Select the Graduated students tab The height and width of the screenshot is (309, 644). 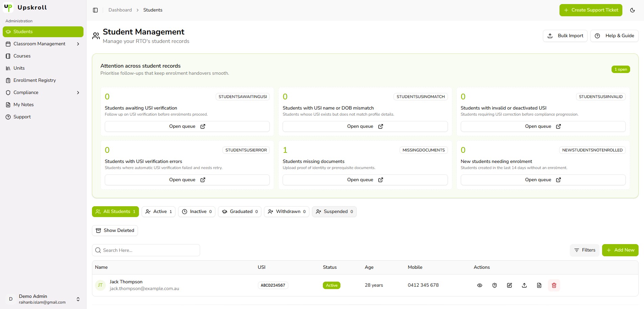pyautogui.click(x=240, y=212)
